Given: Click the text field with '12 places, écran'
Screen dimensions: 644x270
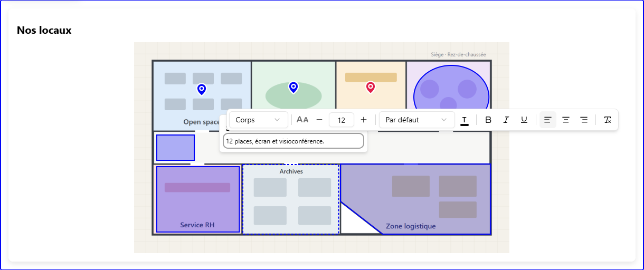Looking at the screenshot, I should pos(293,141).
